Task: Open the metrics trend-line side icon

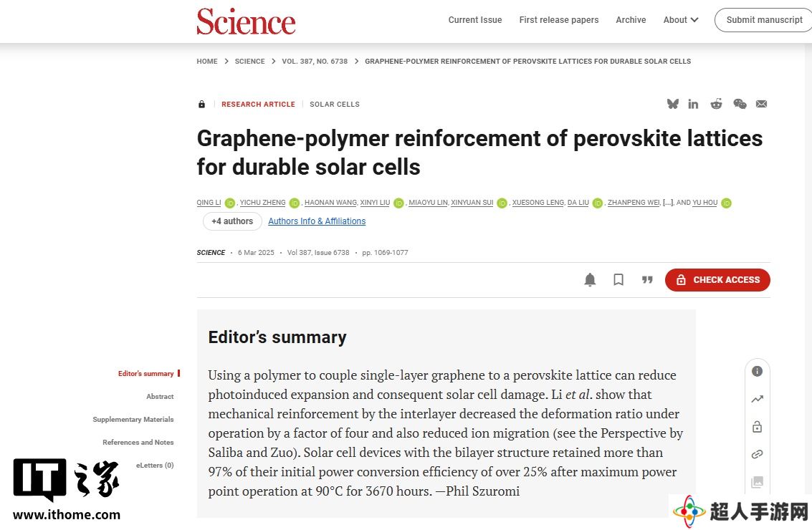Action: (x=757, y=399)
